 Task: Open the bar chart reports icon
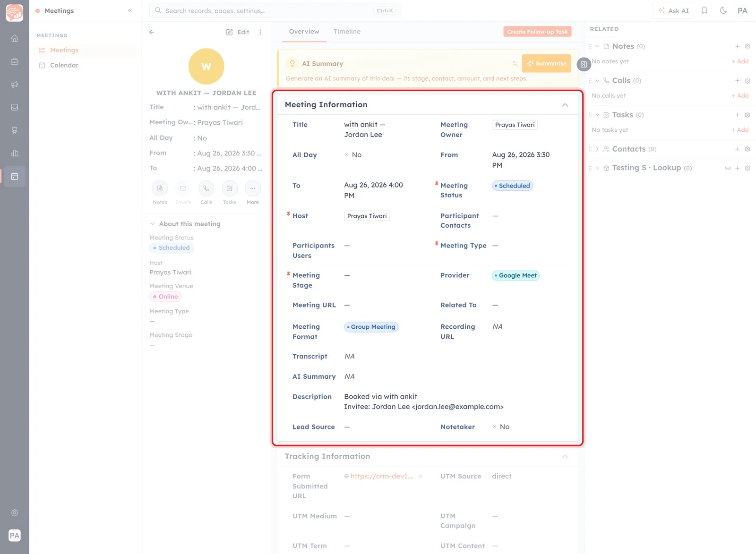[x=15, y=153]
